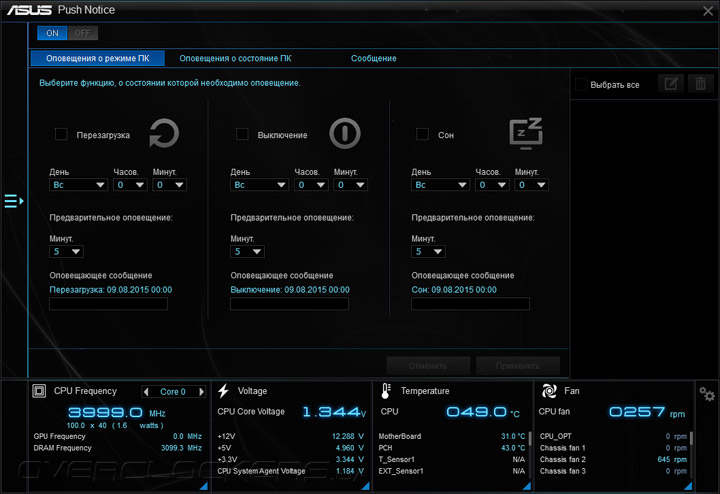Expand the Часов dropdown under Выключение
Image resolution: width=720 pixels, height=494 pixels.
tap(311, 185)
